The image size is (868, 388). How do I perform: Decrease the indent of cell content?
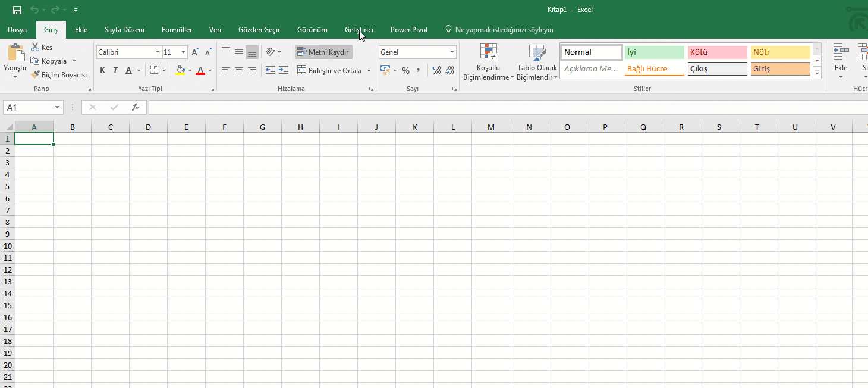pyautogui.click(x=271, y=70)
